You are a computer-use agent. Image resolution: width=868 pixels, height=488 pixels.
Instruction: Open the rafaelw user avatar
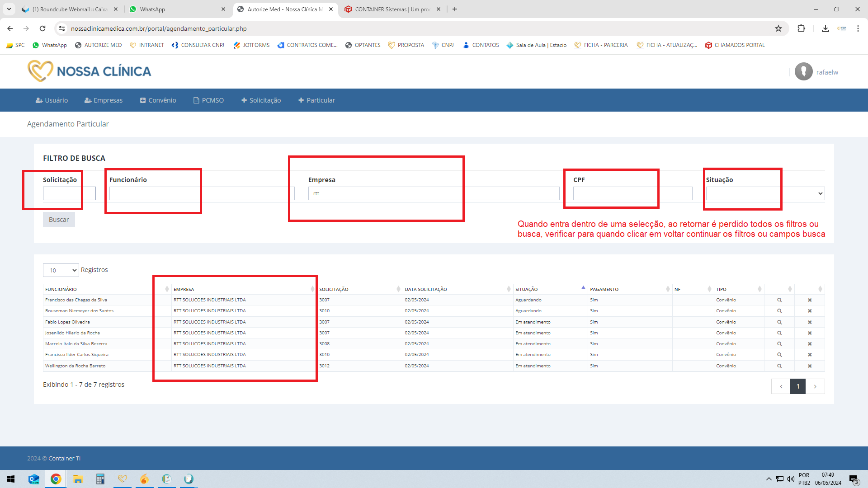click(x=804, y=72)
